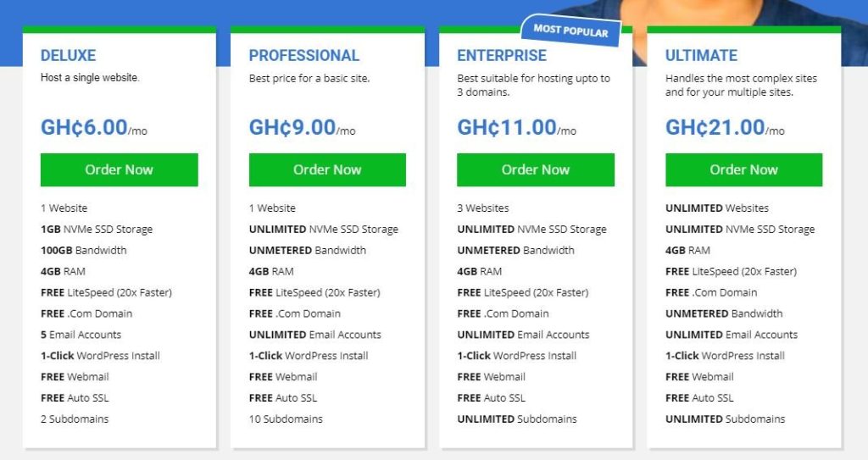Viewport: 868px width, 460px height.
Task: Order the Ultimate plan
Action: coord(743,170)
